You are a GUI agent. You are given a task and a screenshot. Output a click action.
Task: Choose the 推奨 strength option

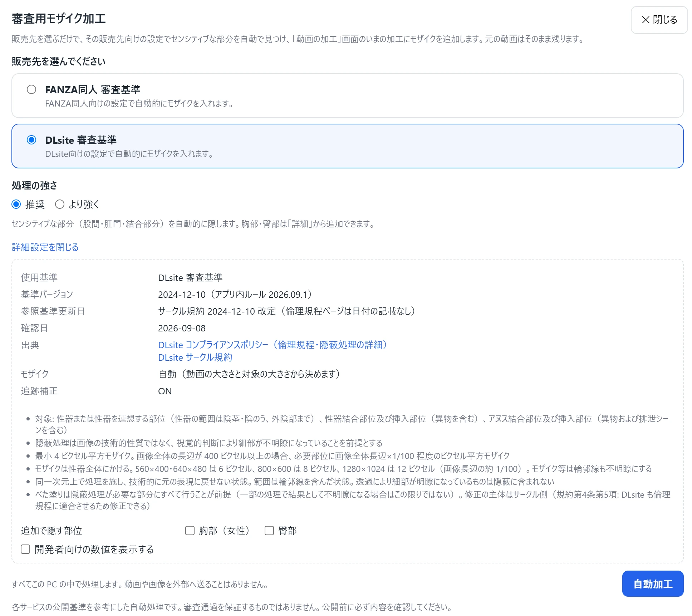click(x=16, y=204)
